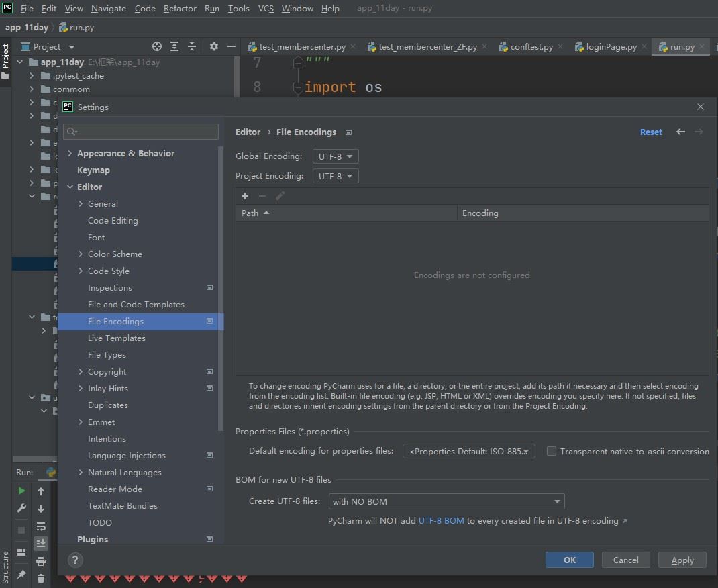Click the wrench icon in Run panel
This screenshot has height=588, width=718.
coord(21,508)
